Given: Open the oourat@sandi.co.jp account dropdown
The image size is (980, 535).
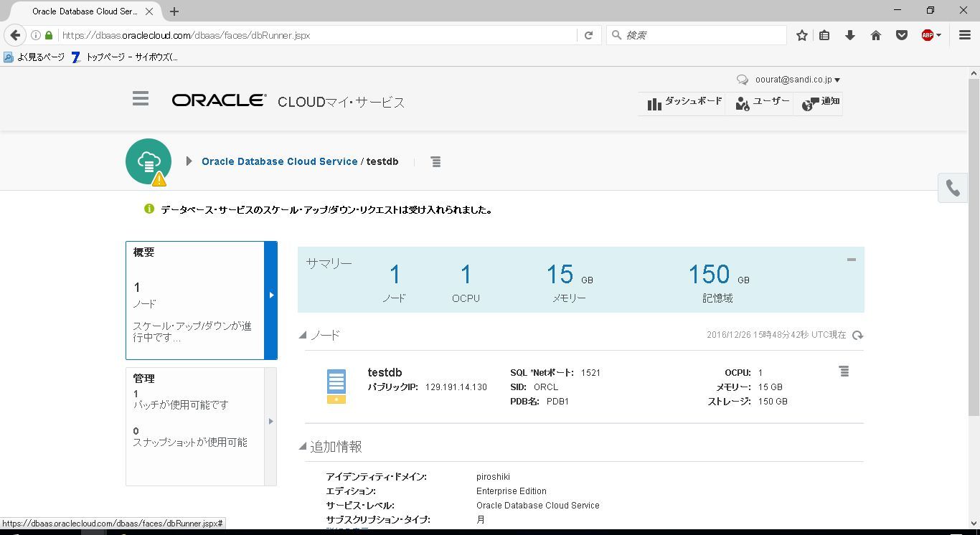Looking at the screenshot, I should tap(798, 80).
